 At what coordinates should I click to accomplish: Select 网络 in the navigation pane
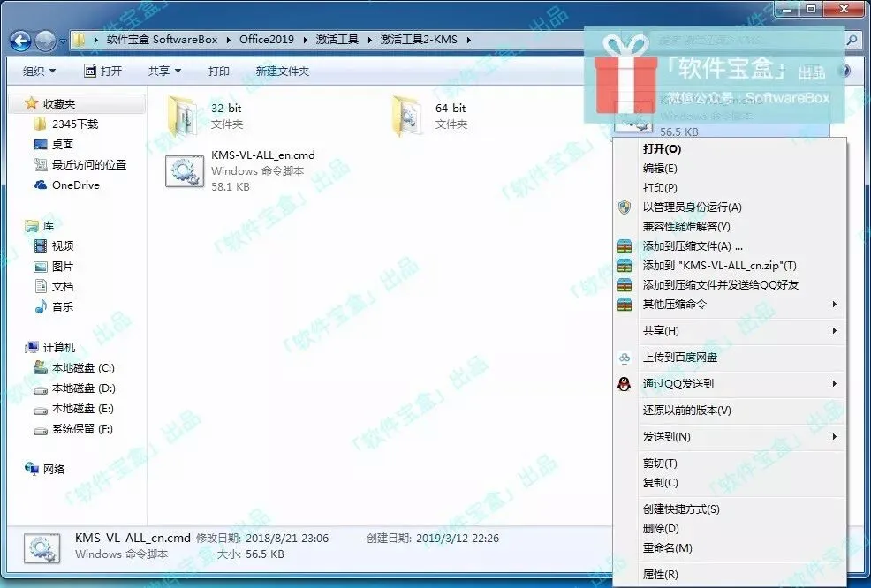pos(44,469)
